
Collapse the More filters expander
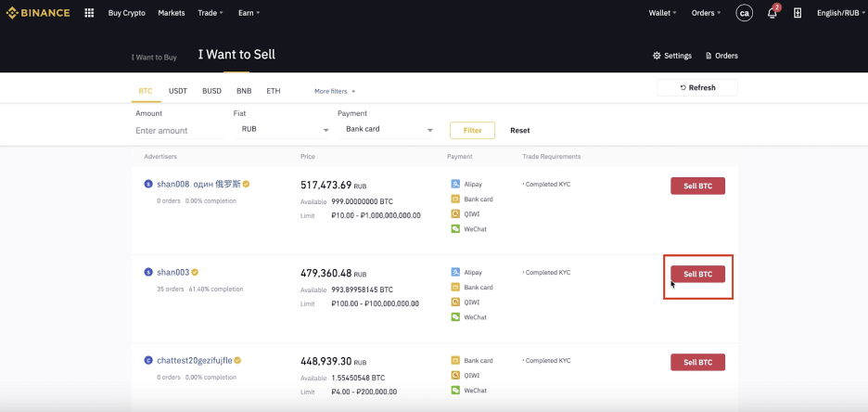[335, 91]
